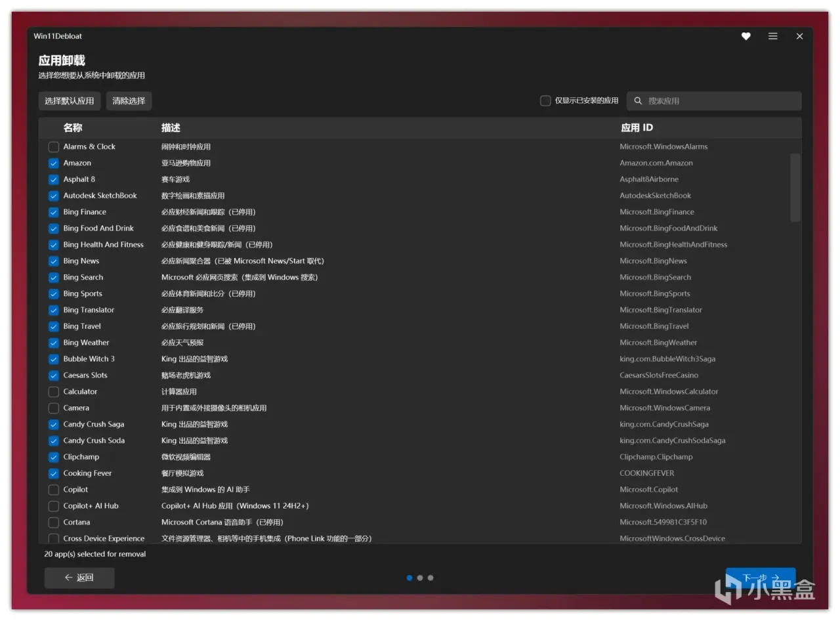Screen dimensions: 840x621
Task: Click the description 微软视频编辑器
Action: click(x=186, y=457)
